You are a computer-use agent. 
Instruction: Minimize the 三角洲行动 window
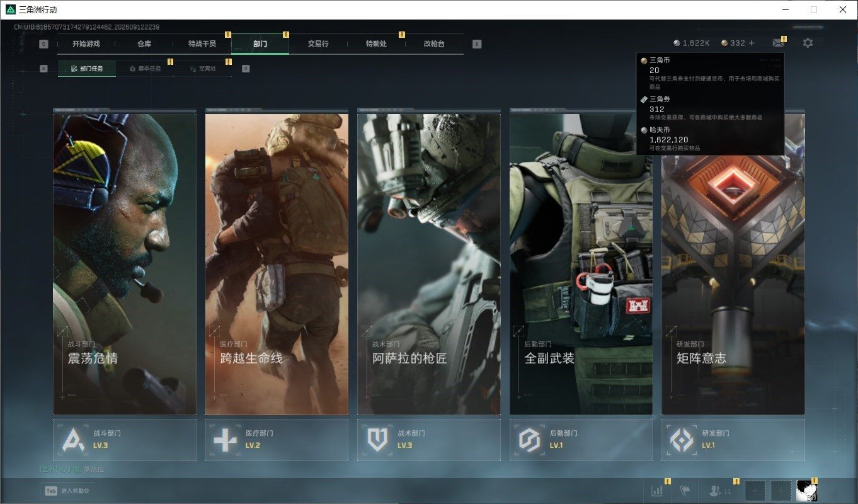[785, 9]
